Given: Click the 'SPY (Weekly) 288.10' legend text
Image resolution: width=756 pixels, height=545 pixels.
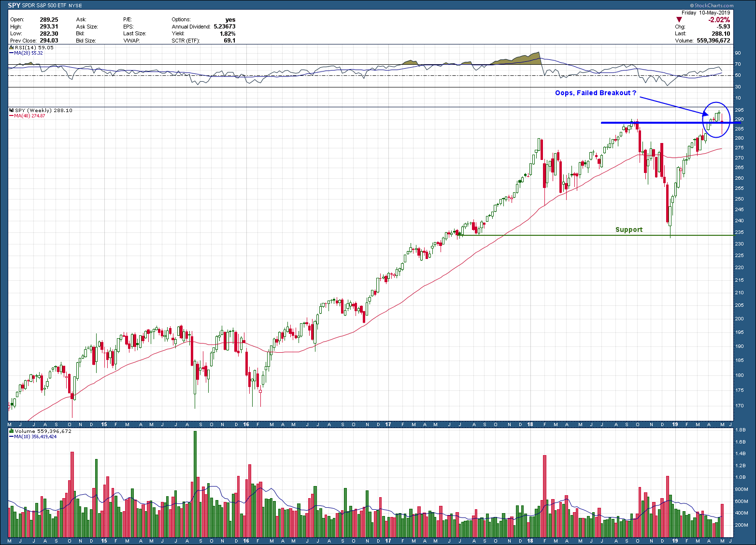Looking at the screenshot, I should 44,111.
